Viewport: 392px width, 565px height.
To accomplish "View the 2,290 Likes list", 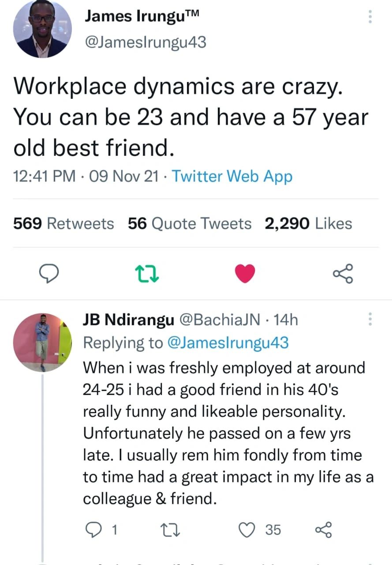I will pos(308,223).
